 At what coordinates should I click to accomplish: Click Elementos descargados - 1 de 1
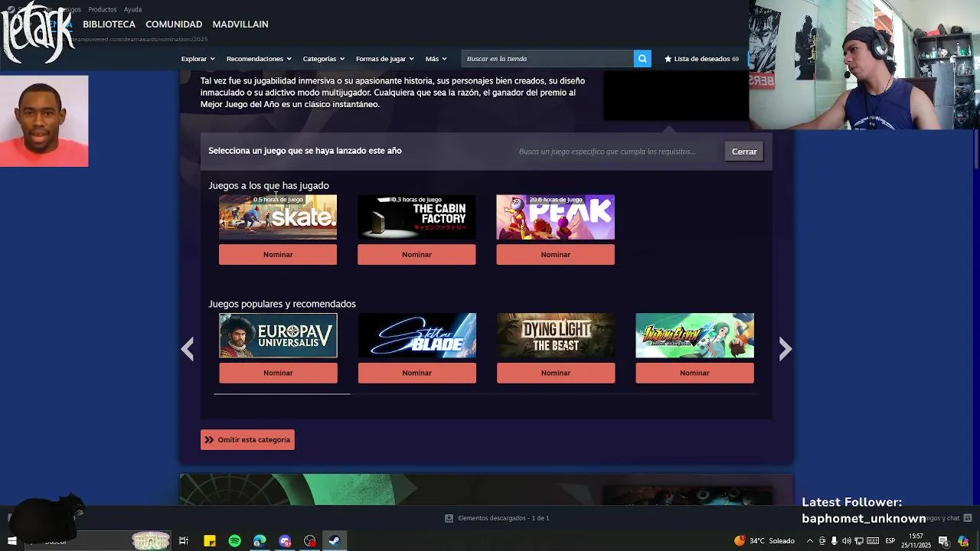(504, 518)
